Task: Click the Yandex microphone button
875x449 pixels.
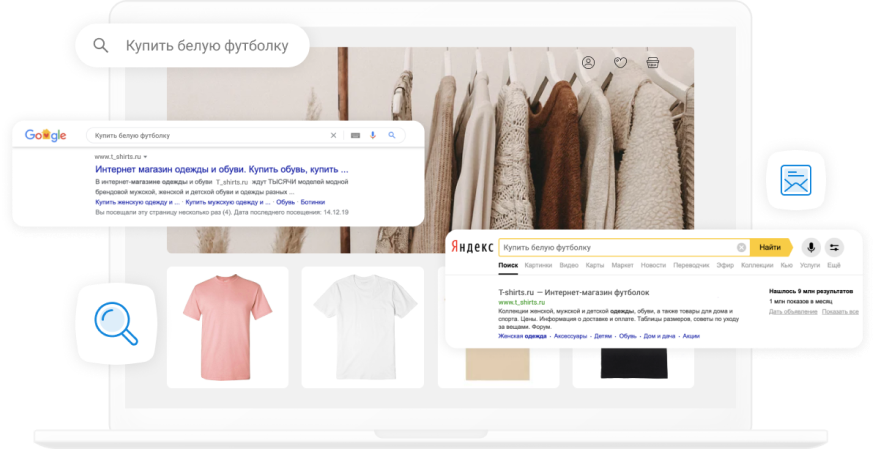Action: (810, 247)
